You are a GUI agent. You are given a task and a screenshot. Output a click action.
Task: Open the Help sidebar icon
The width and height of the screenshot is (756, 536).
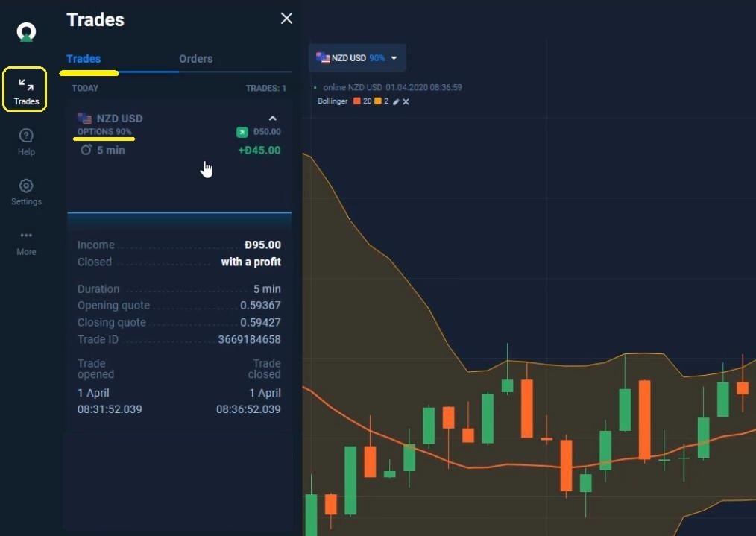pyautogui.click(x=26, y=142)
